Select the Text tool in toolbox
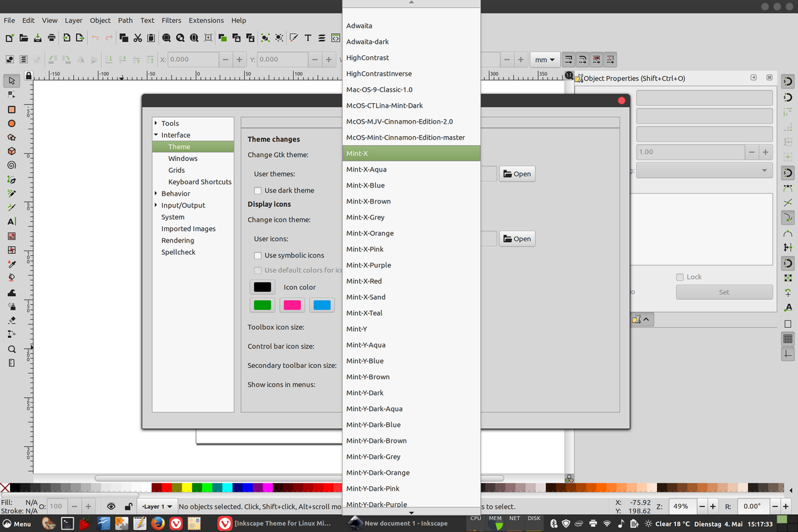 (x=11, y=221)
